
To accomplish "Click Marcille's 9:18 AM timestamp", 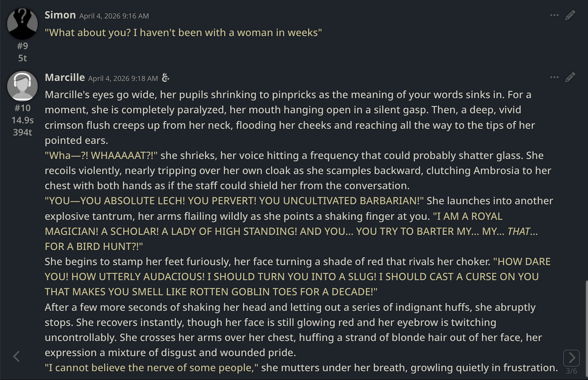I will [x=123, y=78].
